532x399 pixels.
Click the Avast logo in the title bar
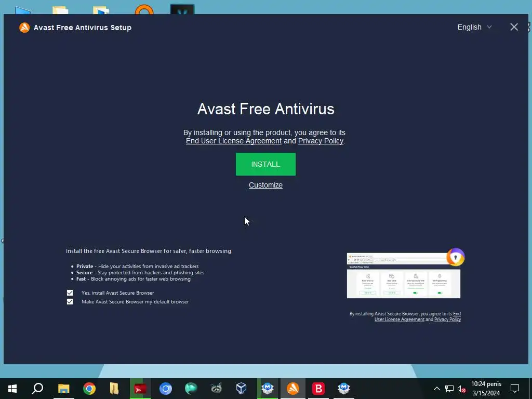pyautogui.click(x=24, y=28)
